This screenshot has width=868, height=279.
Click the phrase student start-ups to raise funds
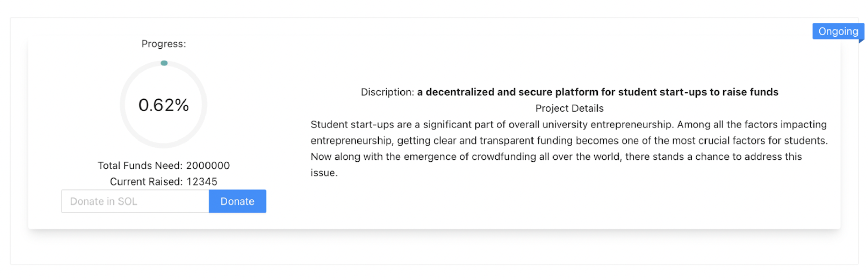click(698, 92)
